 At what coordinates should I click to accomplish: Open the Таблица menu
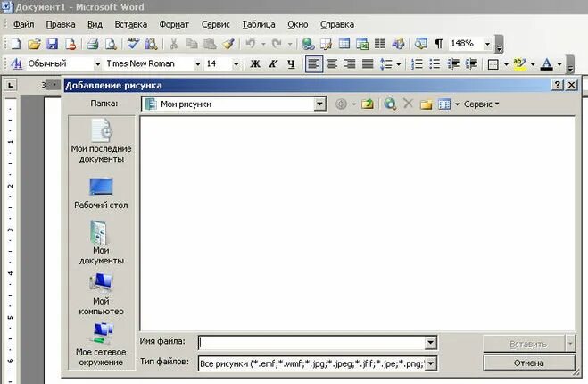pyautogui.click(x=259, y=24)
